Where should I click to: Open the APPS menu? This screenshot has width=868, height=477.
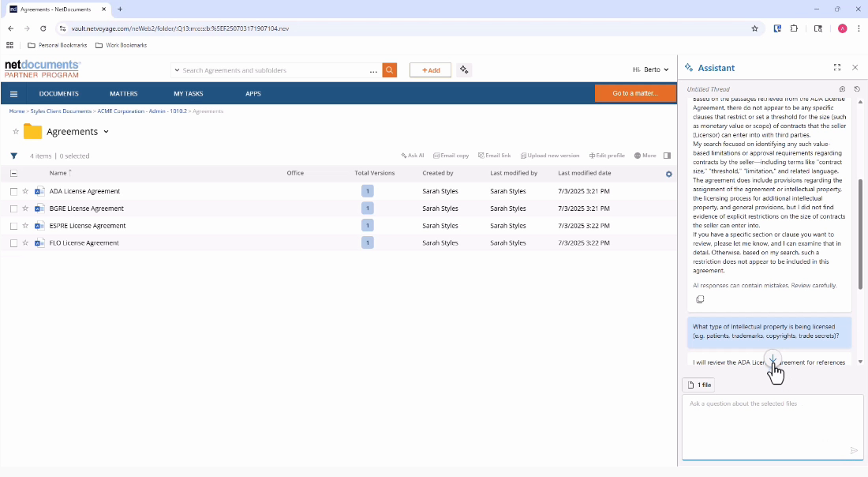coord(253,94)
